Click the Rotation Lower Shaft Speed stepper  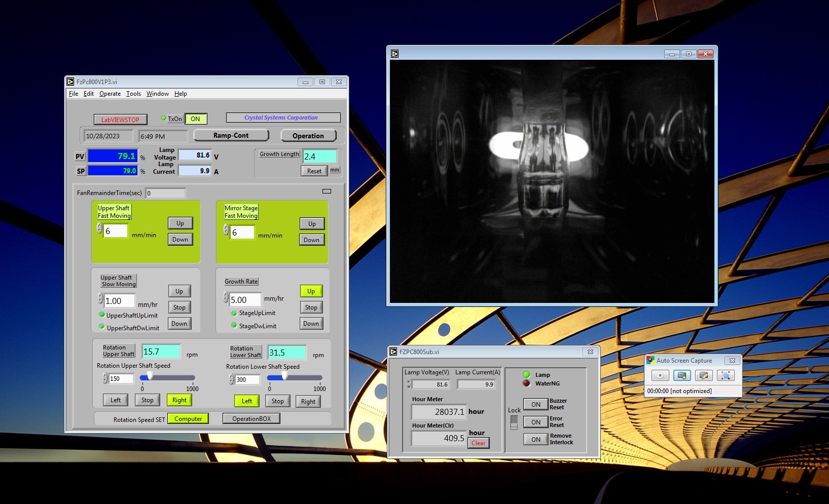(x=231, y=379)
